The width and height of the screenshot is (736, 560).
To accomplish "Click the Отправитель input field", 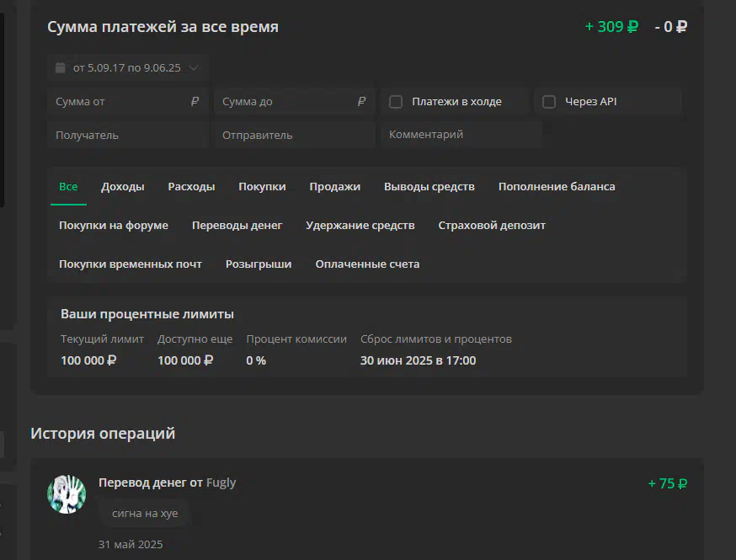I will click(294, 136).
